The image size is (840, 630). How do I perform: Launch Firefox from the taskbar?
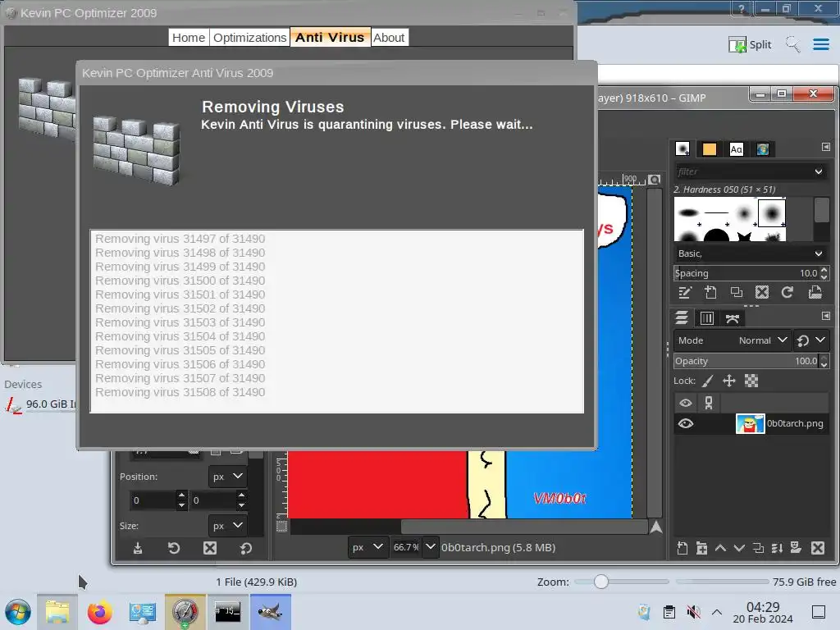[99, 612]
